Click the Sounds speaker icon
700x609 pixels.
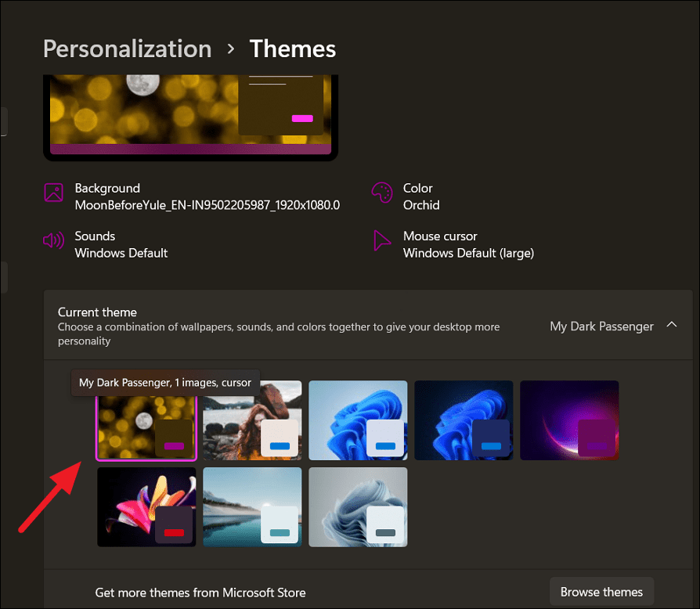tap(53, 241)
